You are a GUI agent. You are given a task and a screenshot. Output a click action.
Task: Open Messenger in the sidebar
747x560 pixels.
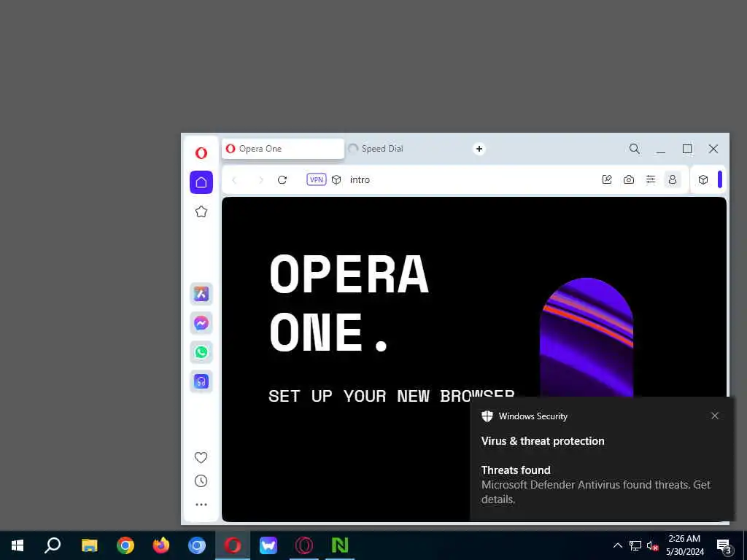(x=201, y=323)
